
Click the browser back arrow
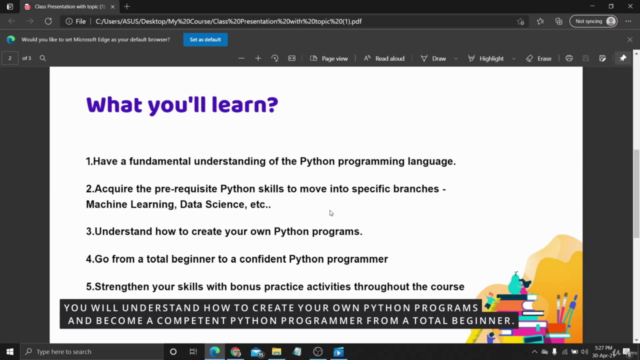[11, 21]
